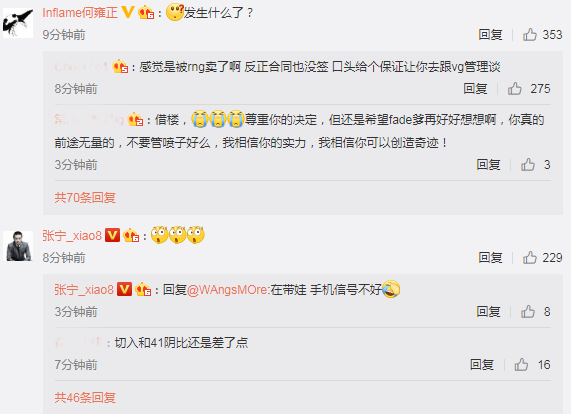Reply to 张宁_xiao8's emoji comment
Screen dimensions: 571x414
(491, 257)
